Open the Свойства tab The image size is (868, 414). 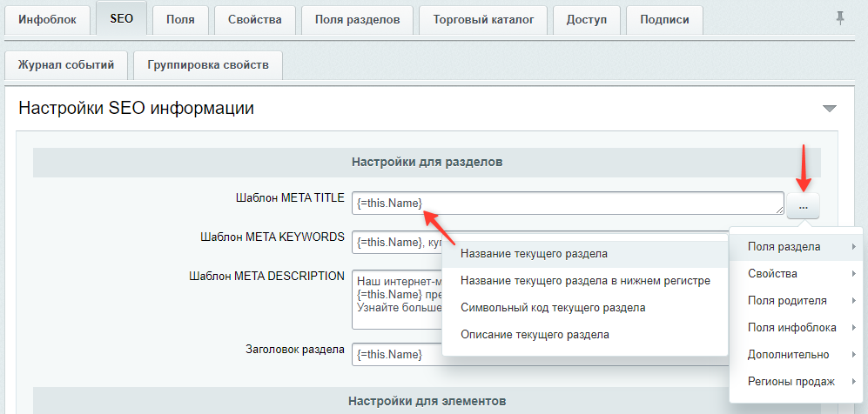pyautogui.click(x=254, y=21)
